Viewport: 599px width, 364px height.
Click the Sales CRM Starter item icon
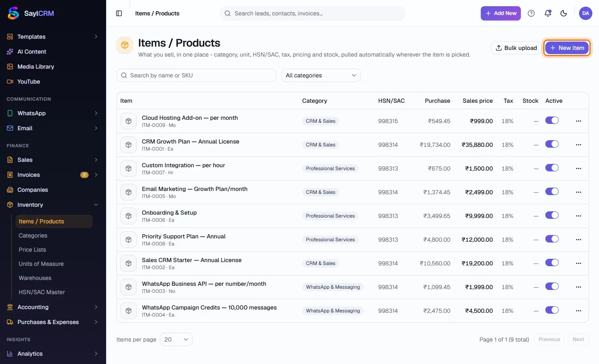tap(129, 263)
